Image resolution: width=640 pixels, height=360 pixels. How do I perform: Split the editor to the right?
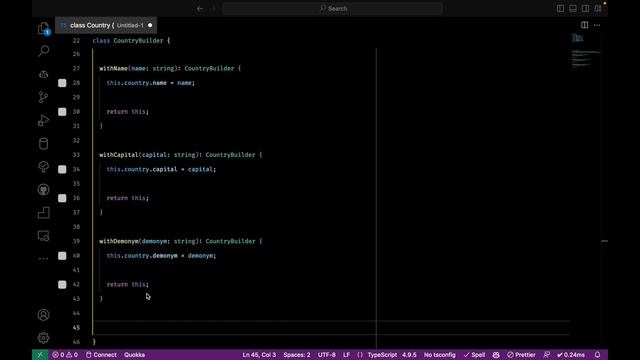coord(584,25)
